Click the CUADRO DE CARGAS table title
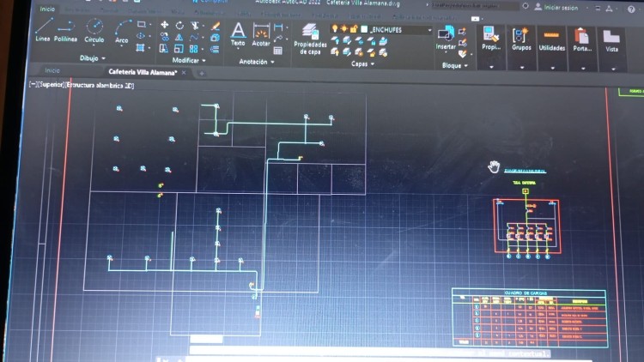 (x=526, y=293)
